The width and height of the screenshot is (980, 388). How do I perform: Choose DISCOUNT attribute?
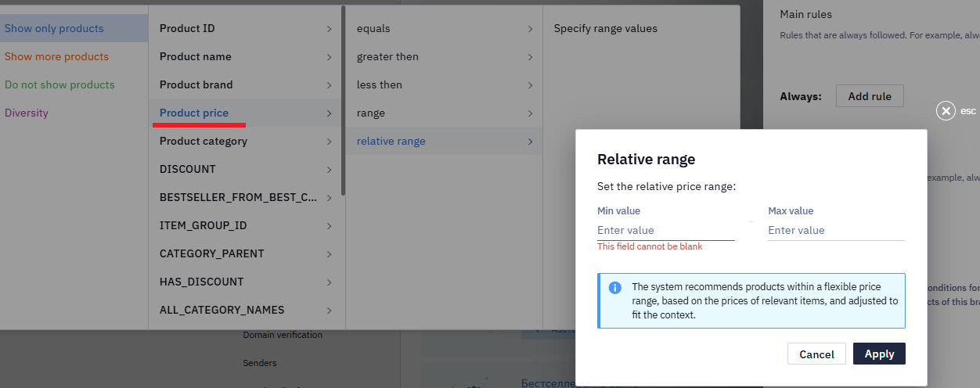click(x=245, y=169)
